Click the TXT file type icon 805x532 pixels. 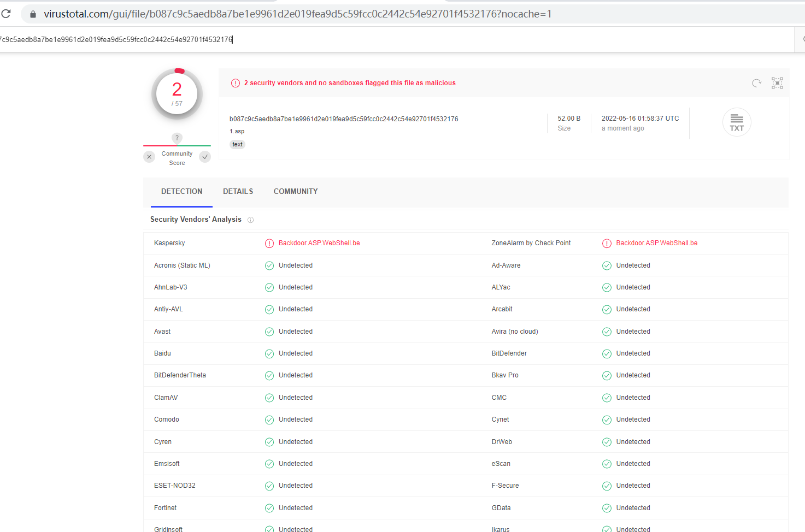tap(737, 122)
